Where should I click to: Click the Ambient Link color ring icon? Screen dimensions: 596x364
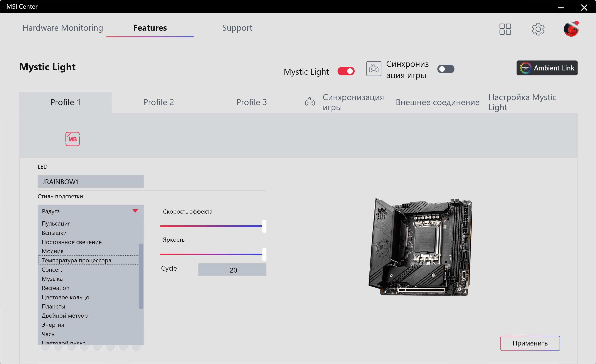pyautogui.click(x=525, y=68)
